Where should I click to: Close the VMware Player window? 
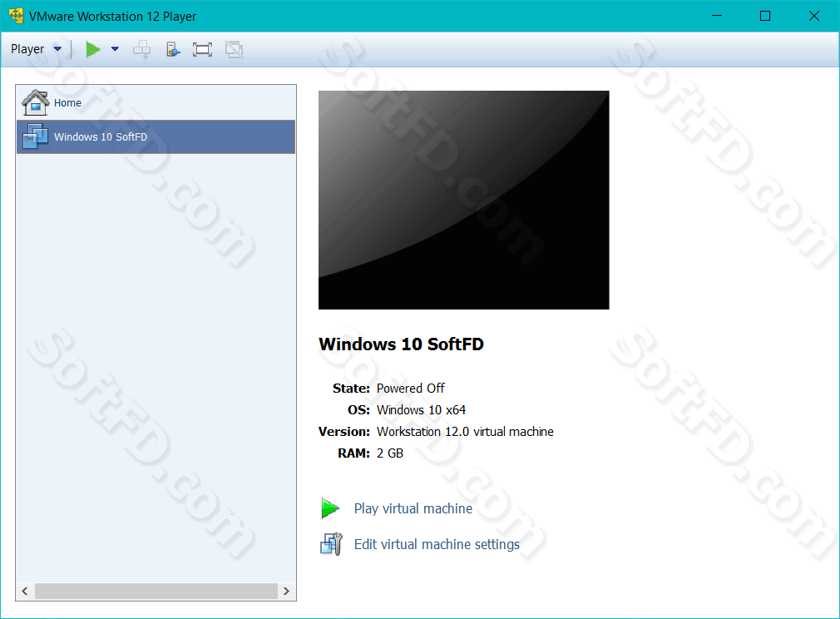(813, 16)
